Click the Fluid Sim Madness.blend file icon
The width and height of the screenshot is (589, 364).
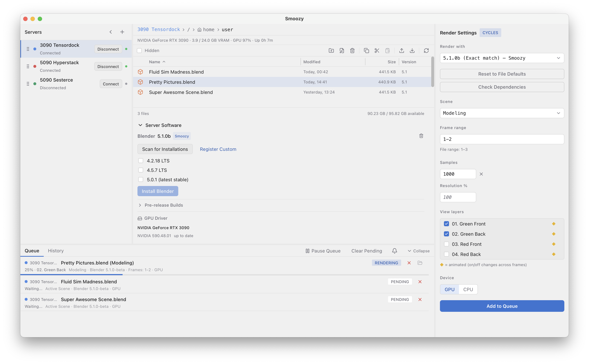click(x=140, y=72)
